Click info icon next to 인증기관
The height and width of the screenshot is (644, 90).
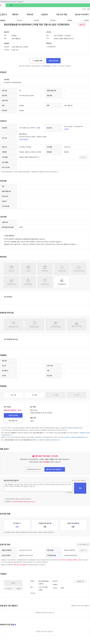[x=53, y=550]
